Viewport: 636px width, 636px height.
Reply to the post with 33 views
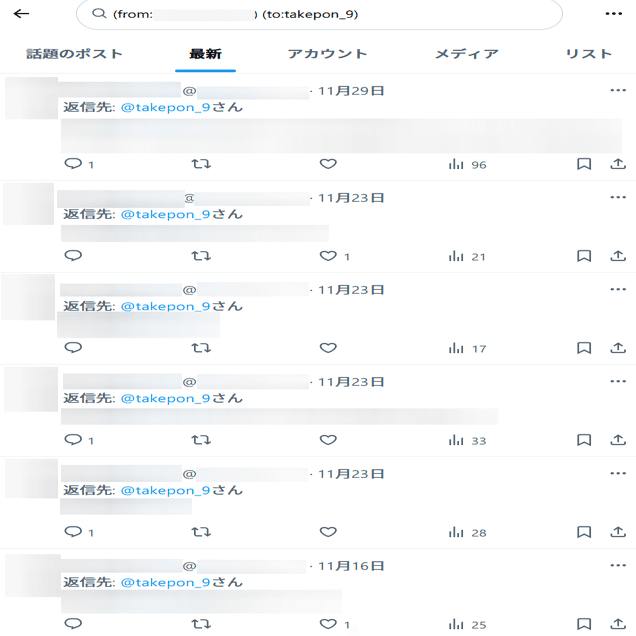click(73, 440)
